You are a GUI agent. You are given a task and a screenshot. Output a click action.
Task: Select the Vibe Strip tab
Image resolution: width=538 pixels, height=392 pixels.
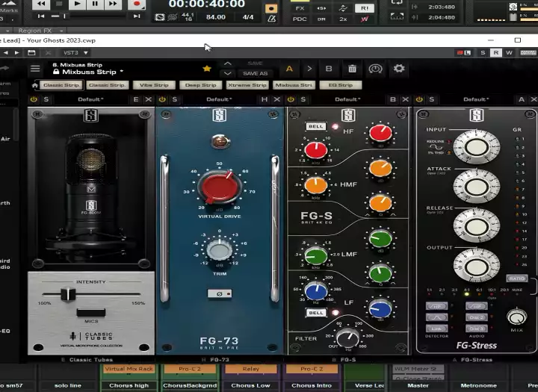[x=154, y=85]
